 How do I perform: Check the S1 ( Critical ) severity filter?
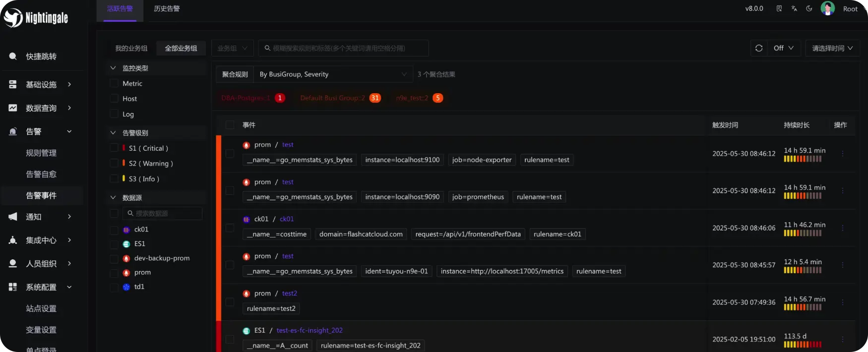point(114,148)
